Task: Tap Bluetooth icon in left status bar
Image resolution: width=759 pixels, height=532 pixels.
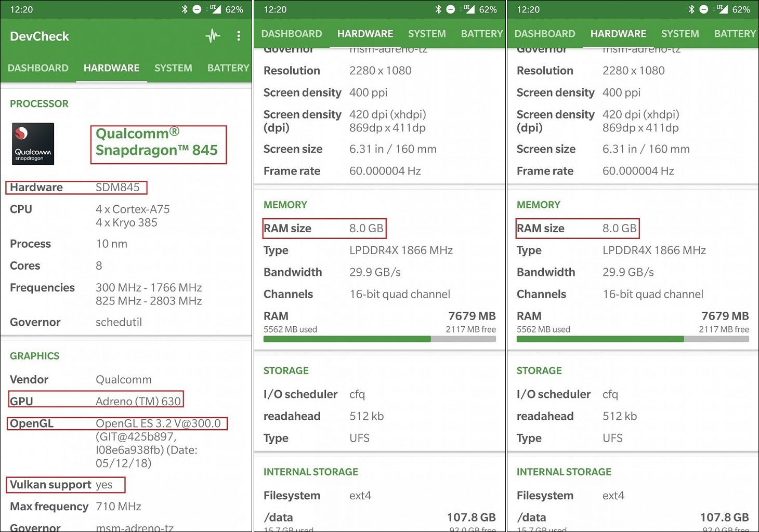Action: pyautogui.click(x=184, y=9)
